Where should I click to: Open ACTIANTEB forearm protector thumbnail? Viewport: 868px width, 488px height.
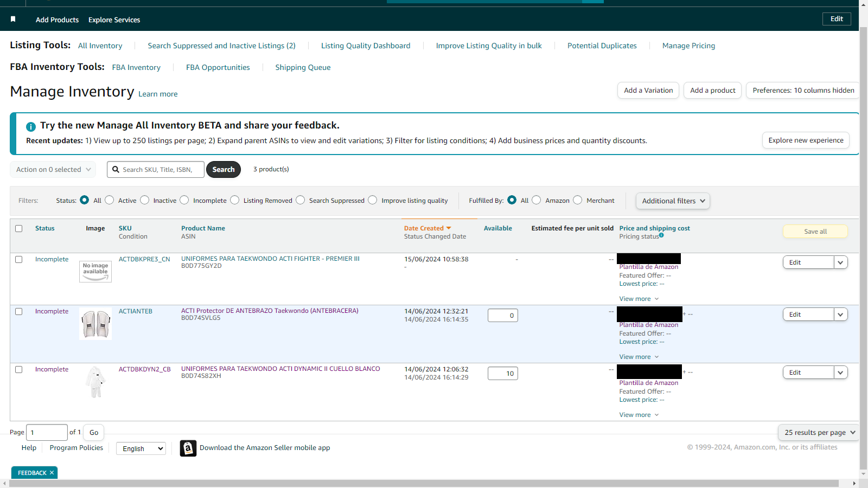95,324
